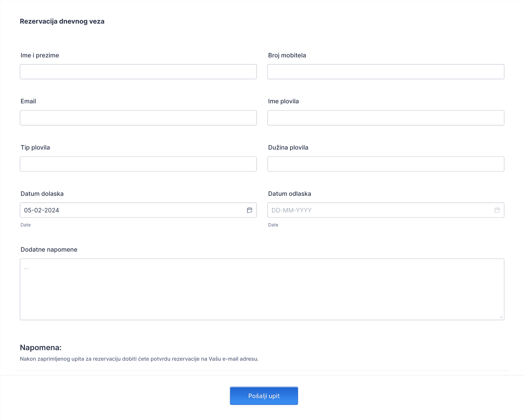This screenshot has height=420, width=524.
Task: Click the "Rezervacija dnevnog veza" heading
Action: (x=62, y=21)
